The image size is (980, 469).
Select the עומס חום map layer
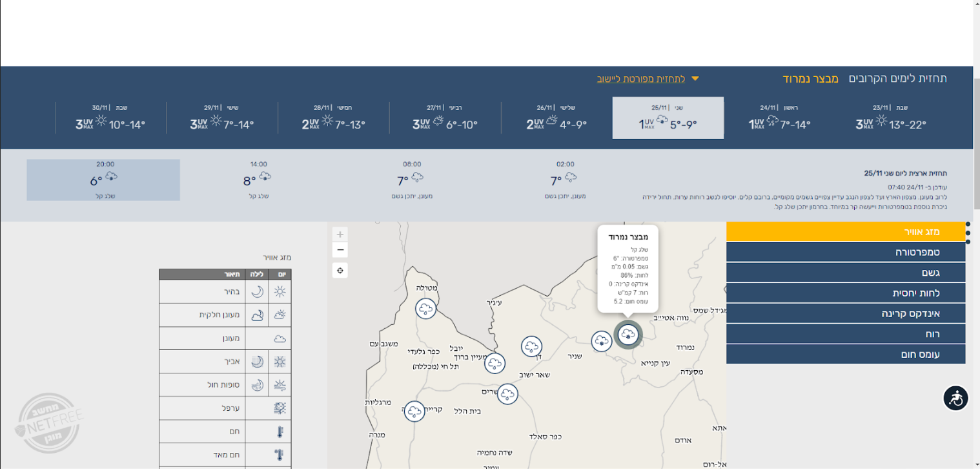[x=846, y=354]
